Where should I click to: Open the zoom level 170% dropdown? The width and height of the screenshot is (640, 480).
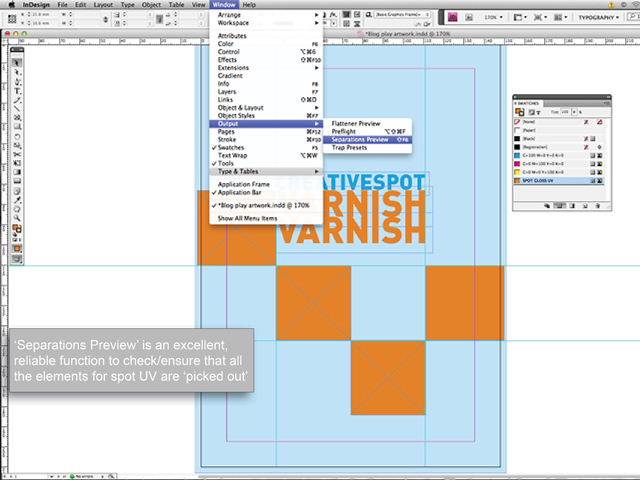pyautogui.click(x=493, y=17)
